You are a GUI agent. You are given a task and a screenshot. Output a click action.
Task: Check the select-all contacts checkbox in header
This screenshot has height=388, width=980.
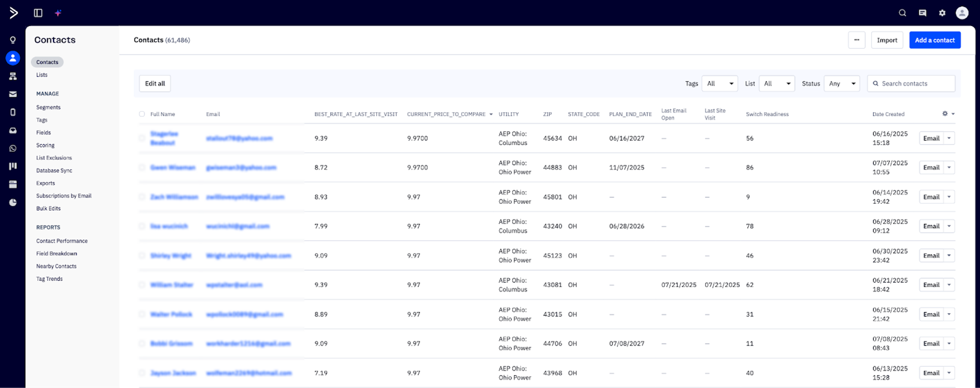(142, 114)
